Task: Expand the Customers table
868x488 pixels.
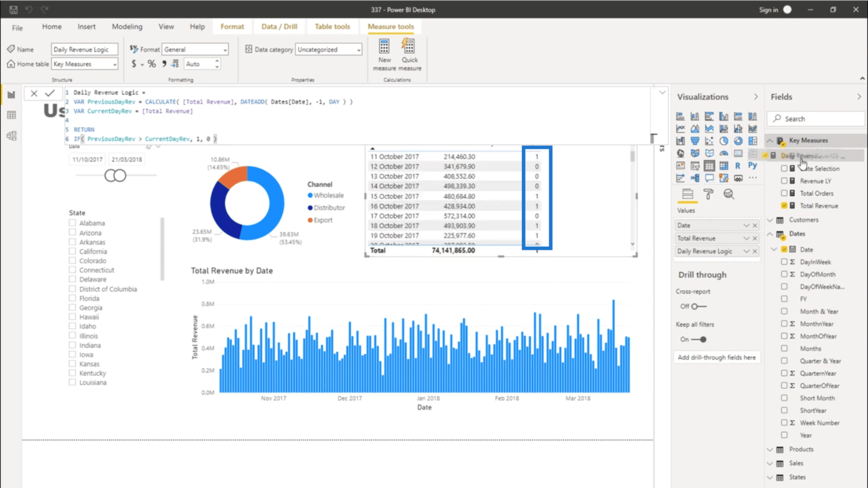Action: [770, 220]
